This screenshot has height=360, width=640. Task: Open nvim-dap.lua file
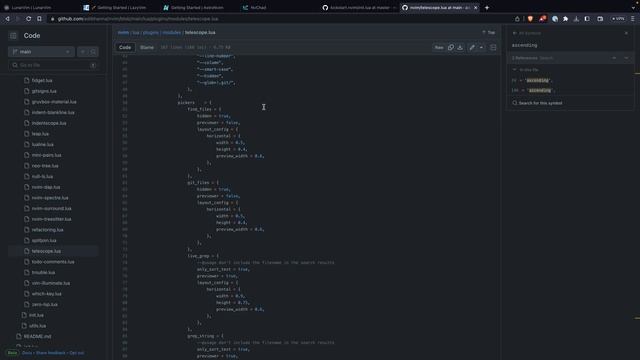click(x=46, y=187)
